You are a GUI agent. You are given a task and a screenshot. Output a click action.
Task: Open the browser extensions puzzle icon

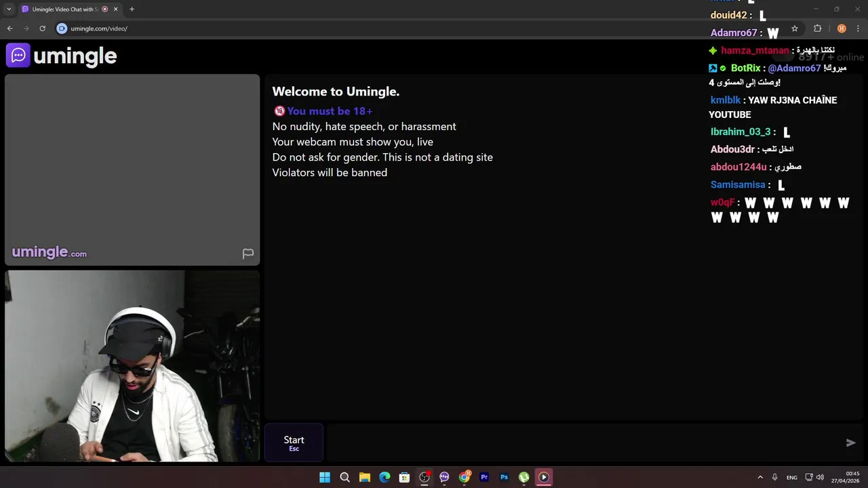click(817, 28)
